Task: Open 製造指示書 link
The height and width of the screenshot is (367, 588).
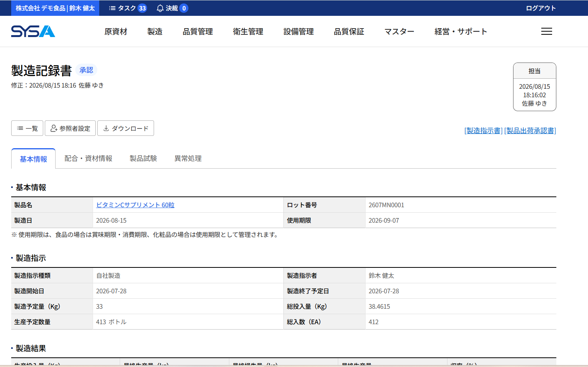Action: [483, 131]
